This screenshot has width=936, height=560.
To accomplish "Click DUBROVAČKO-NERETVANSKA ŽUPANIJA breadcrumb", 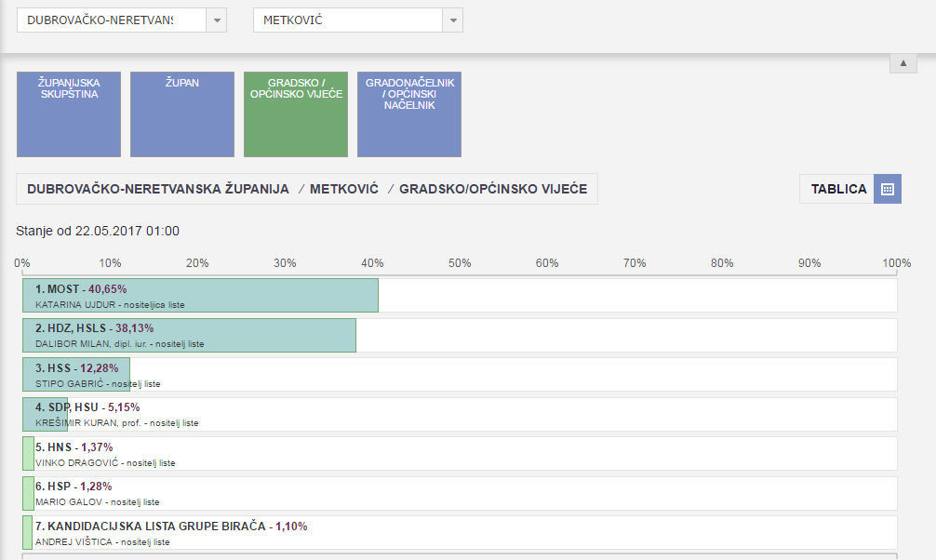I will [158, 189].
